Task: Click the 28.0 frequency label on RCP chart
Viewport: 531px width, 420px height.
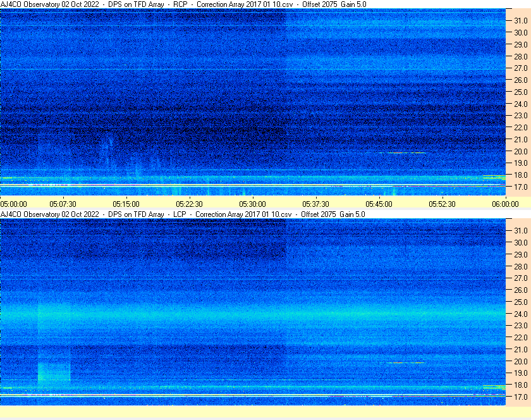Action: click(521, 56)
